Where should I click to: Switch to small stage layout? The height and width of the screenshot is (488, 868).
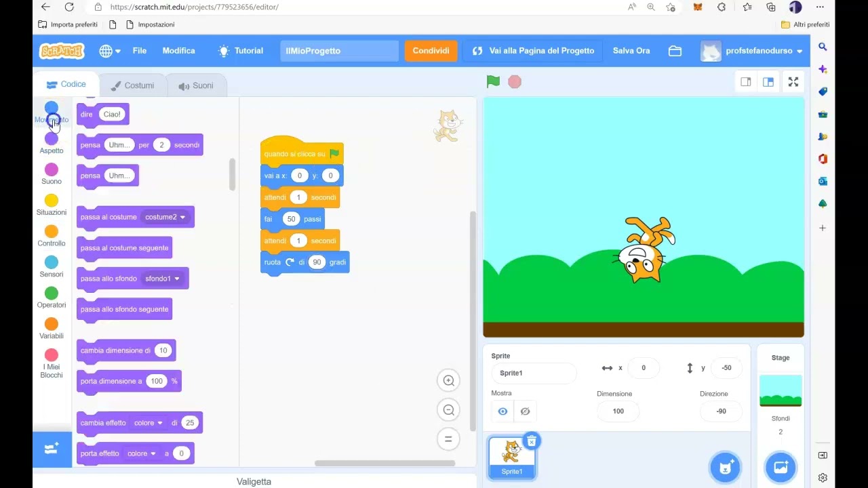coord(746,82)
